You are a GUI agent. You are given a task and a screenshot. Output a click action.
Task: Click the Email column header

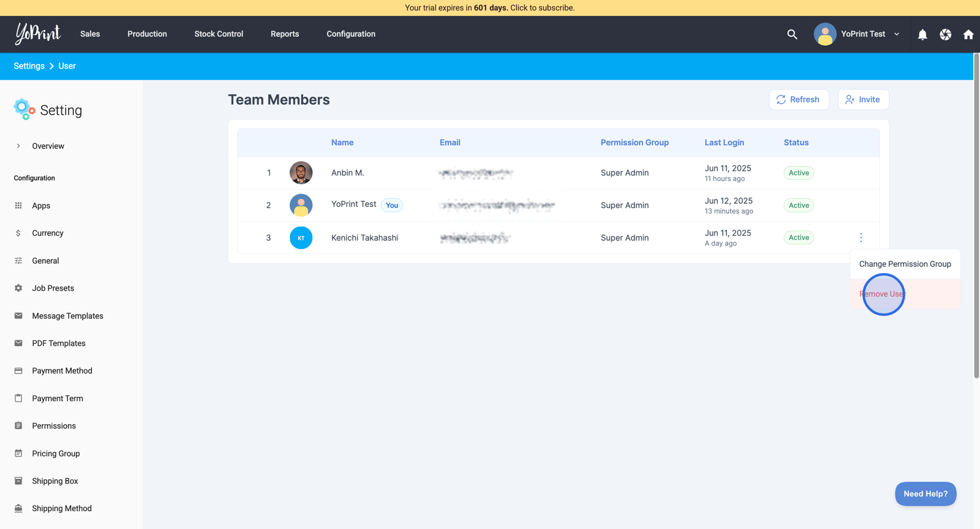tap(450, 143)
